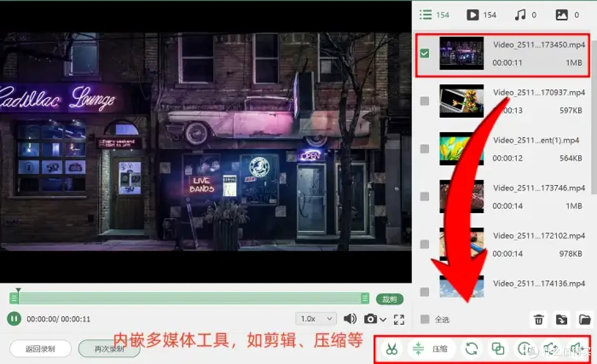
Task: Pause playback with the green pause button
Action: (x=14, y=319)
